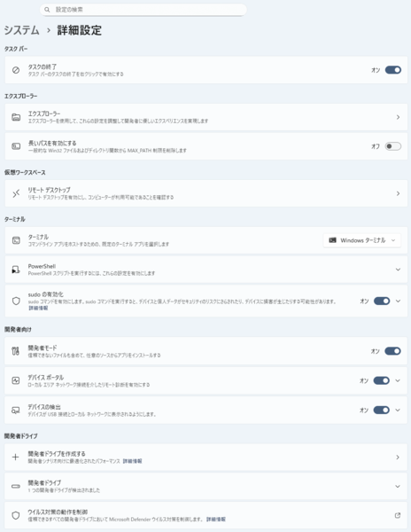Screen dimensions: 411x532
Task: Click the リモート デスクトップ icon
Action: 16,193
